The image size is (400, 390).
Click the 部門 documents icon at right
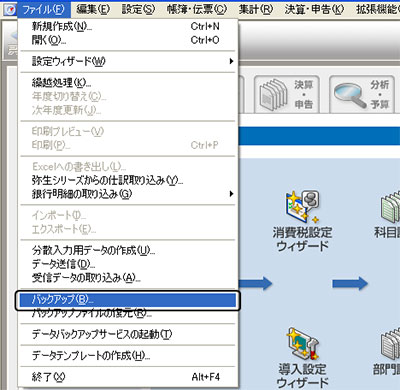(x=388, y=351)
